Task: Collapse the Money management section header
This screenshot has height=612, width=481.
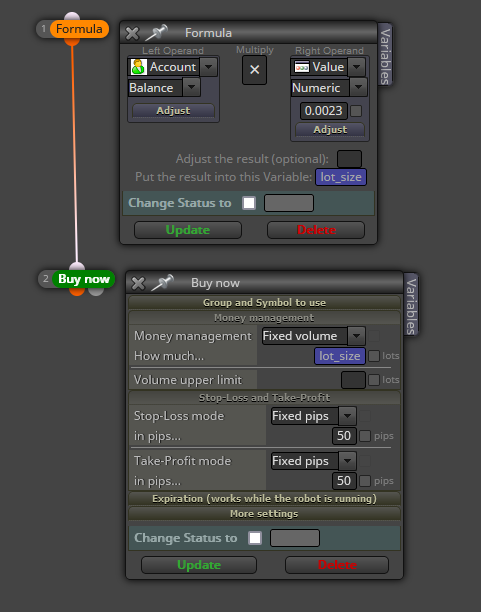Action: pos(264,318)
